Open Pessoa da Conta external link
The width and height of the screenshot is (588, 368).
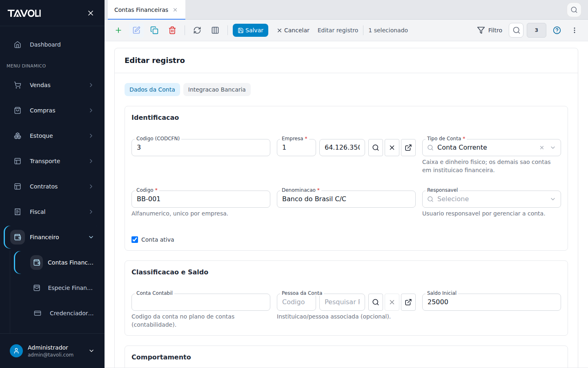(408, 302)
